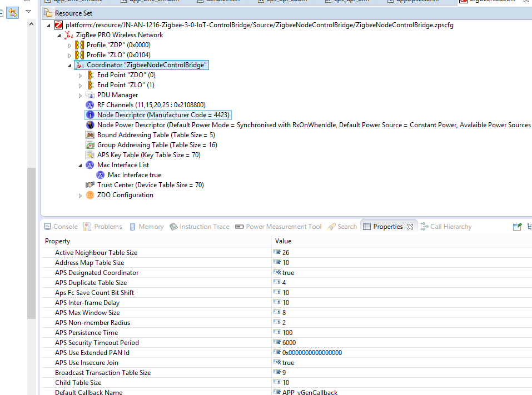Click the ZigBee PRO Wireless Network icon
This screenshot has height=395, width=532.
pyautogui.click(x=69, y=35)
